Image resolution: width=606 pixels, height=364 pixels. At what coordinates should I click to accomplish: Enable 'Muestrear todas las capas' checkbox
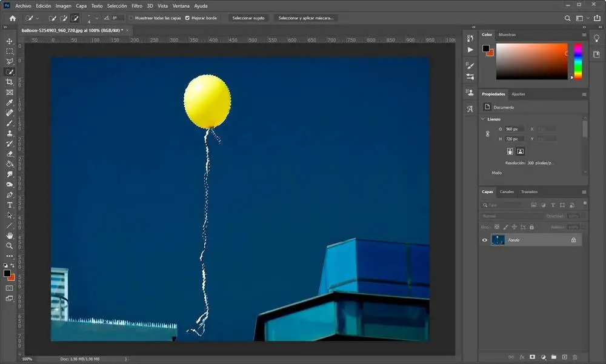pyautogui.click(x=131, y=18)
